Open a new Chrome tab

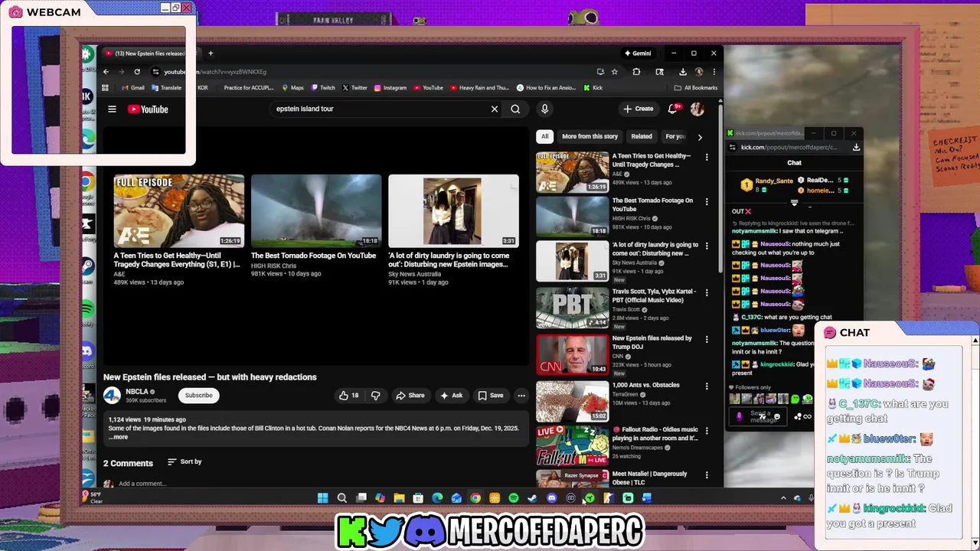pyautogui.click(x=211, y=54)
